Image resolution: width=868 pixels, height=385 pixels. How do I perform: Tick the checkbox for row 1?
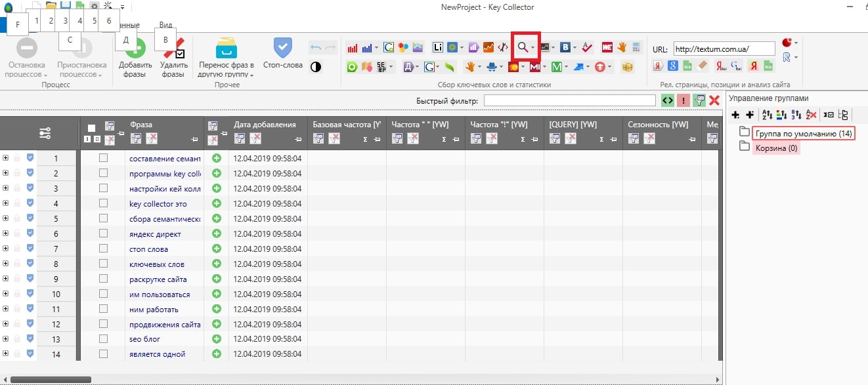point(103,158)
